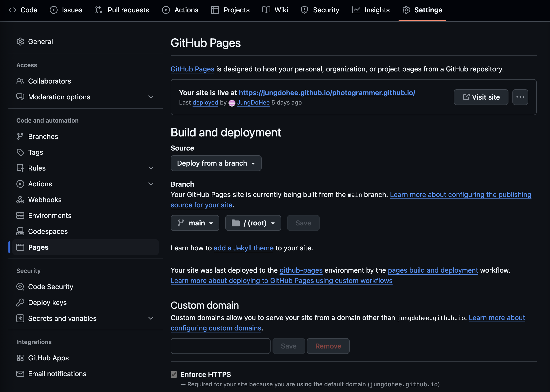
Task: Open Email notifications settings
Action: [x=86, y=374]
